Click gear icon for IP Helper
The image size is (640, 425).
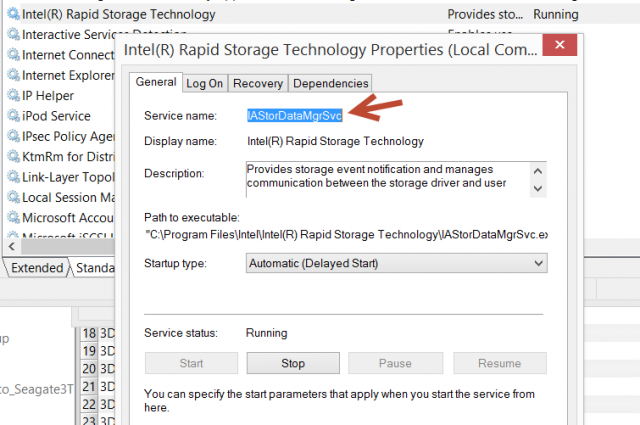click(13, 96)
